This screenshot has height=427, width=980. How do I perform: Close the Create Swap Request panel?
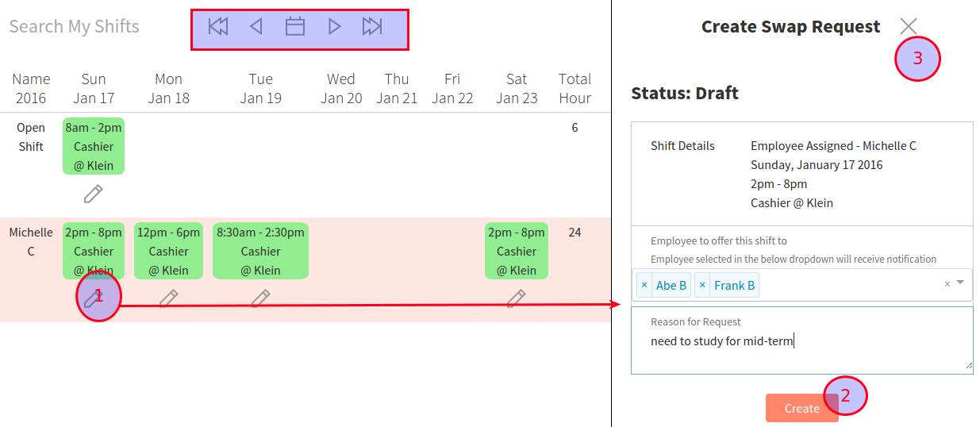(x=909, y=26)
